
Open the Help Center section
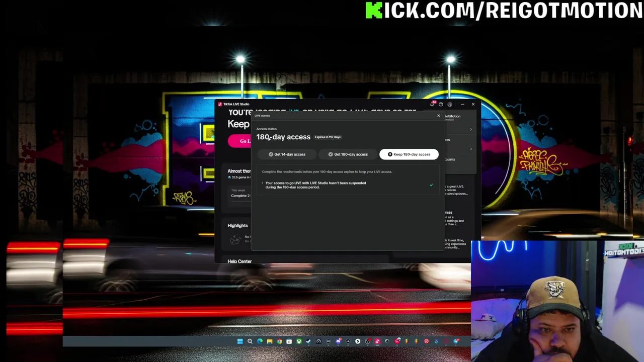pyautogui.click(x=239, y=261)
